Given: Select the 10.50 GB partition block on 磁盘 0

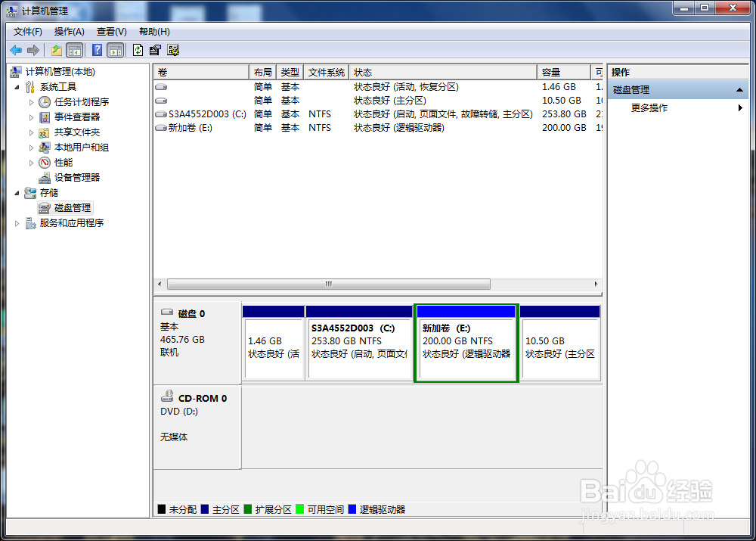Looking at the screenshot, I should point(560,343).
